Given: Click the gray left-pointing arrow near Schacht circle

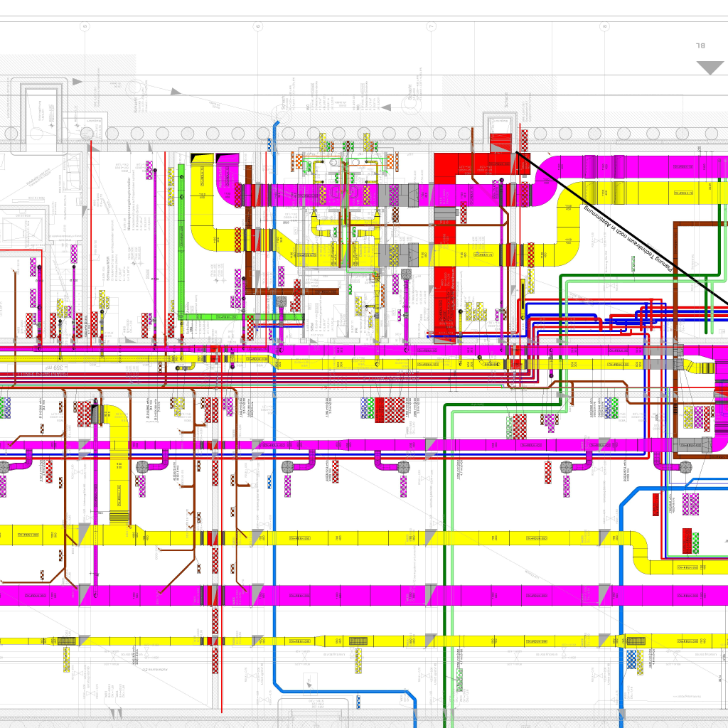Looking at the screenshot, I should click(387, 107).
